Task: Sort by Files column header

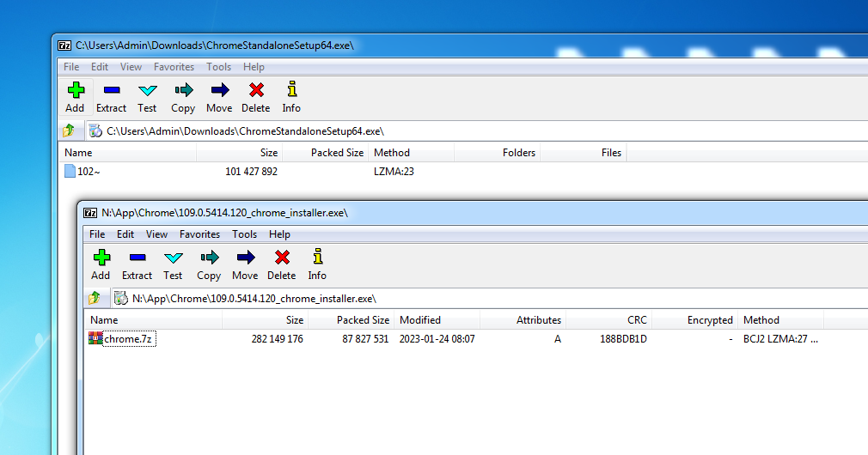Action: coord(583,153)
